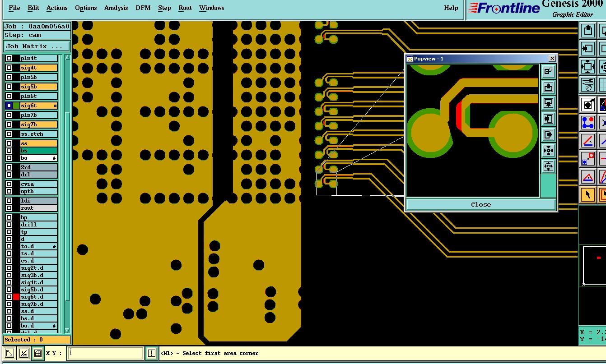Click up arrow of layer list scrollbar
Screen dimensions: 606x364
pyautogui.click(x=68, y=58)
